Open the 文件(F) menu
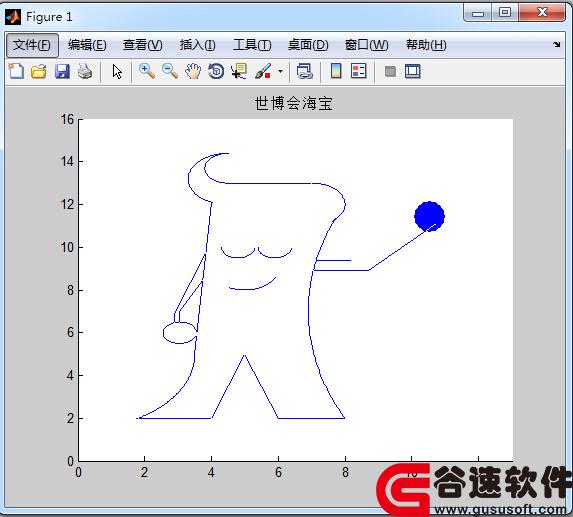 point(32,45)
